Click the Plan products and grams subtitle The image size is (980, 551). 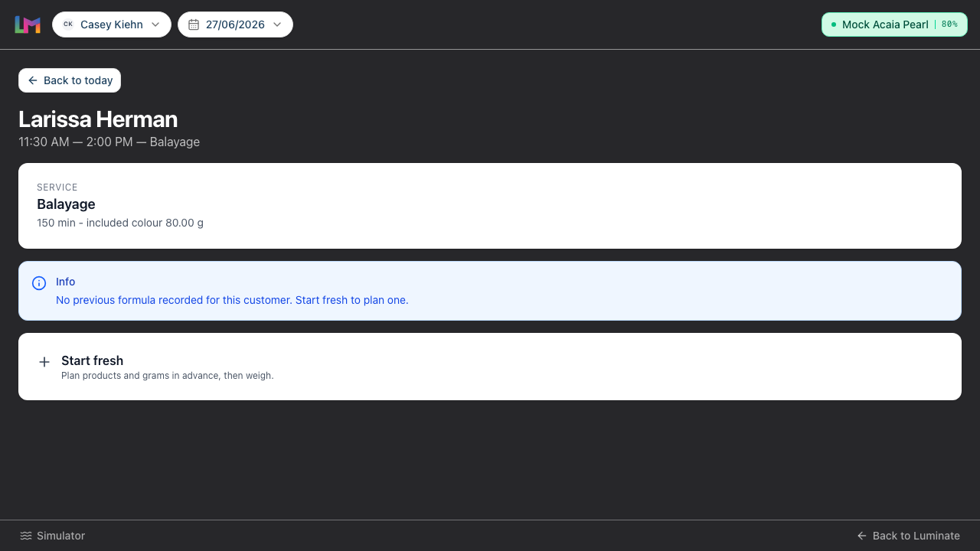[168, 376]
